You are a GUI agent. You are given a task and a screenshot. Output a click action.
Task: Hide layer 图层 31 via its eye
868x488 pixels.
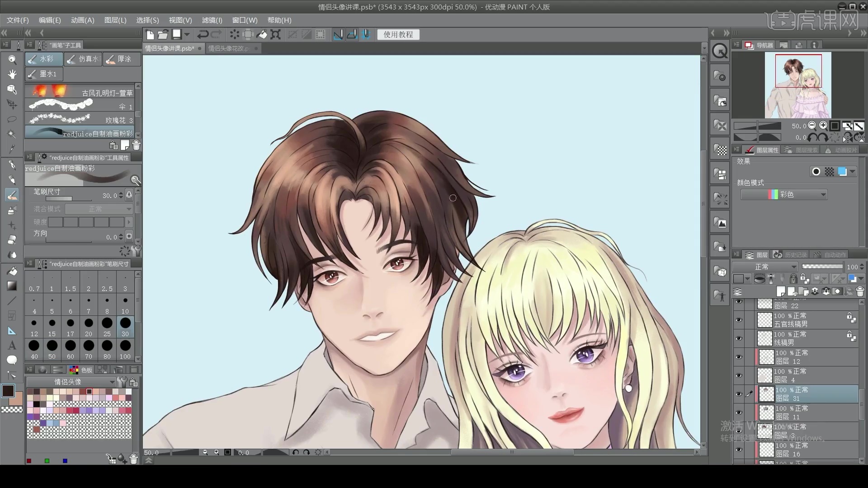point(739,394)
